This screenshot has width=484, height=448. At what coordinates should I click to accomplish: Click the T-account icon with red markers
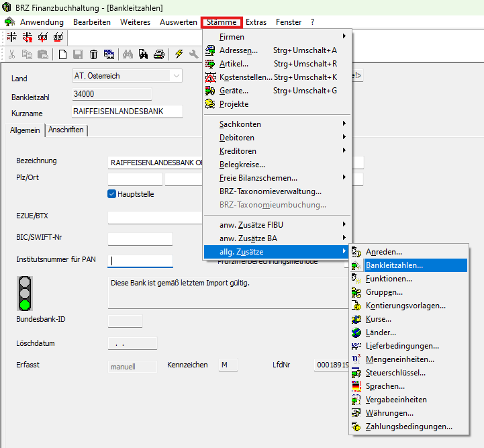pos(27,37)
